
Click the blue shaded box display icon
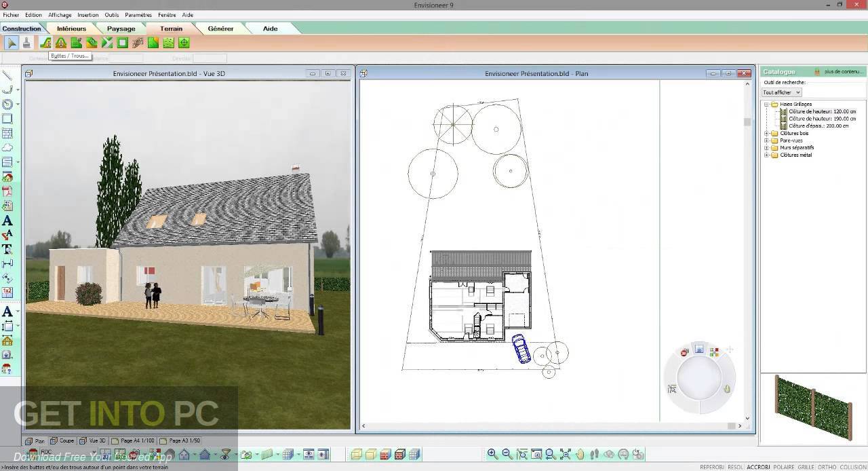(414, 454)
